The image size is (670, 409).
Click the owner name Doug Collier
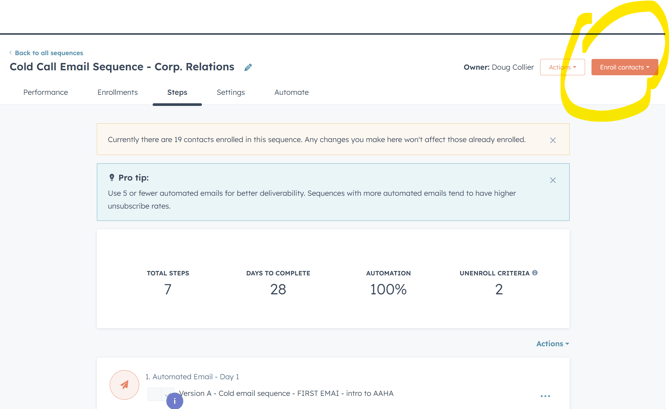point(512,67)
